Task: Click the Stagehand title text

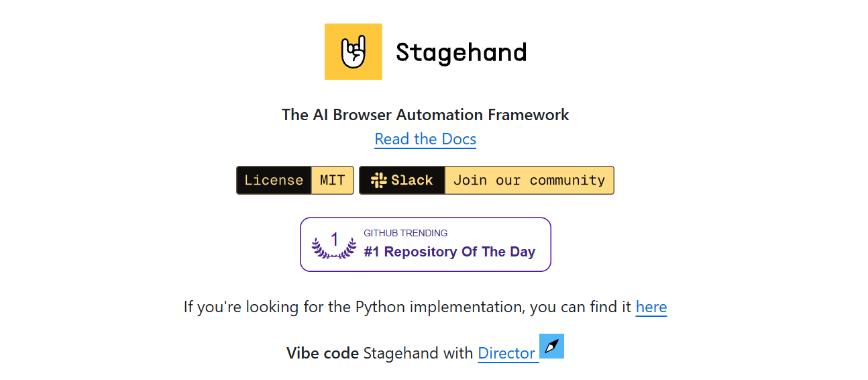Action: coord(461,52)
